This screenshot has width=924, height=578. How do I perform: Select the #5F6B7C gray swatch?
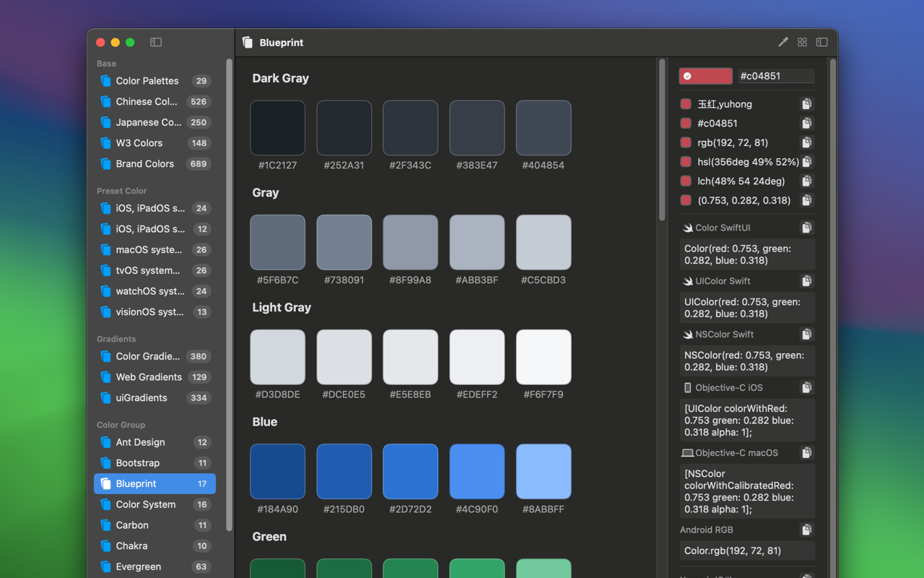point(278,242)
